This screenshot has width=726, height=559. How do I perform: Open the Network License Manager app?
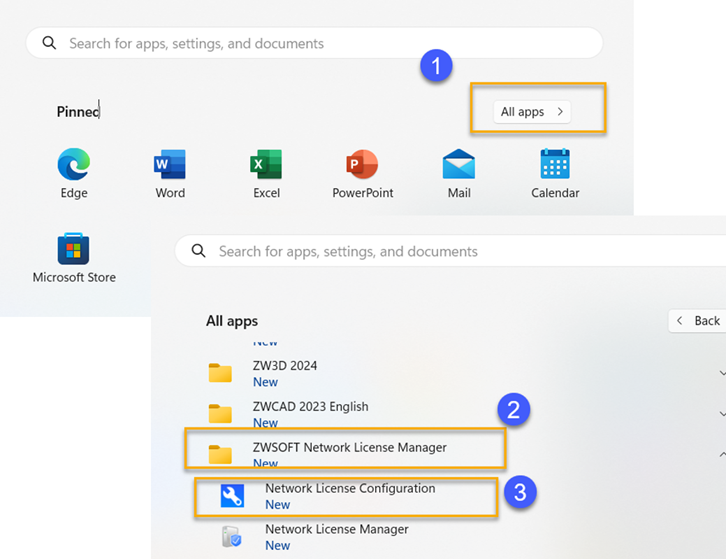click(337, 538)
